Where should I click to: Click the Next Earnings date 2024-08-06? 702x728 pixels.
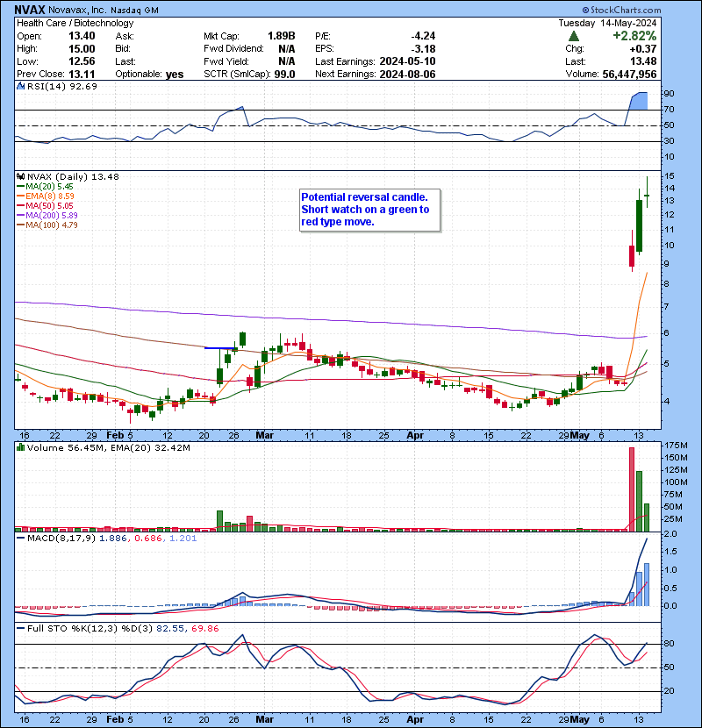click(x=406, y=74)
